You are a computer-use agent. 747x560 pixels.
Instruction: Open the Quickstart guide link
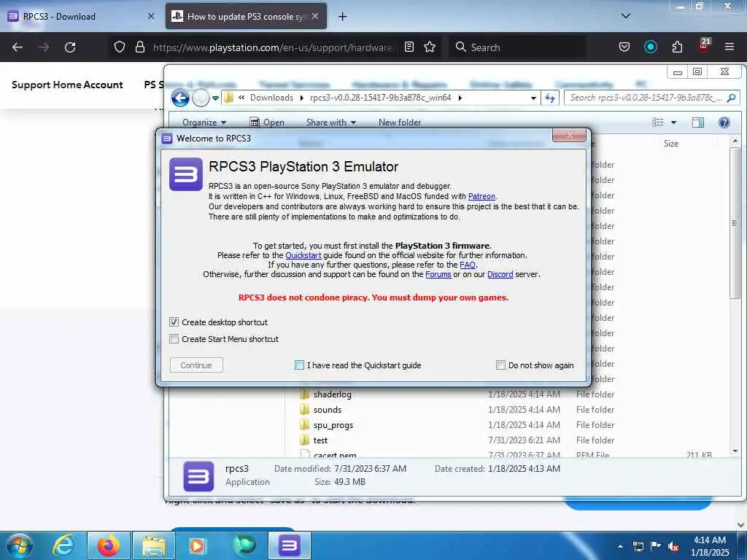[x=303, y=255]
